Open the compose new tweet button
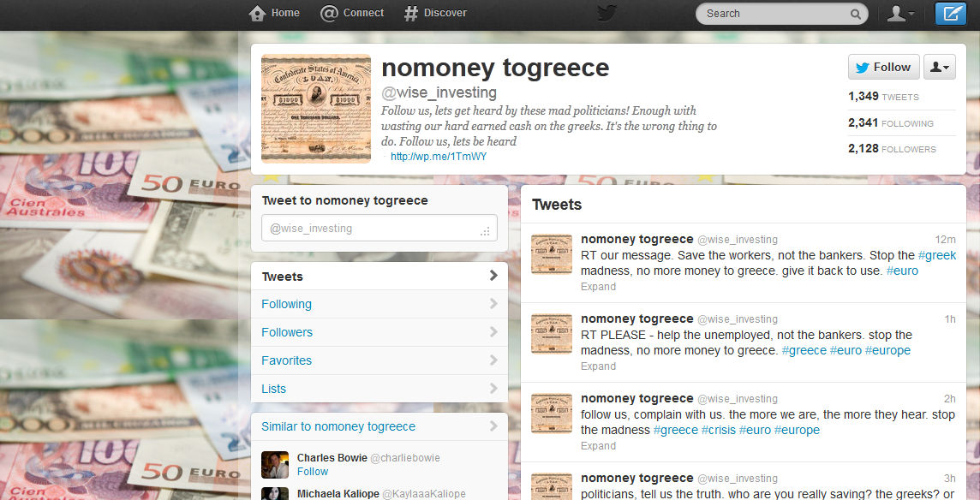The image size is (980, 500). click(951, 14)
